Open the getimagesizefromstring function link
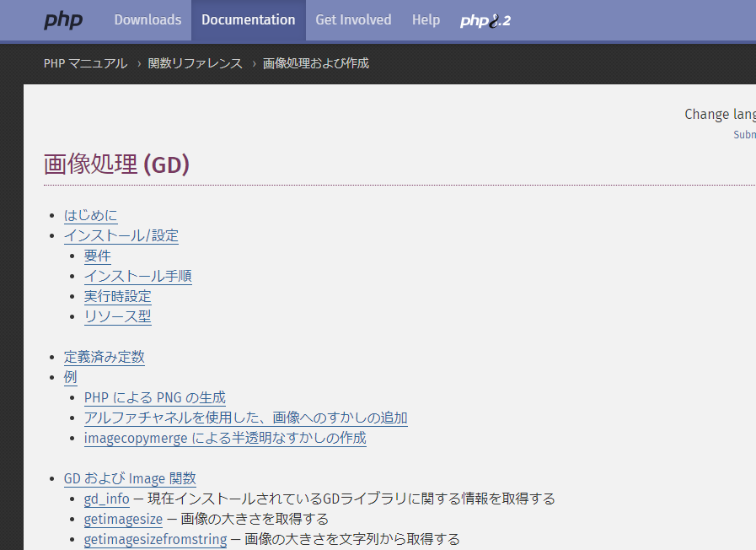Viewport: 756px width, 550px height. [155, 539]
